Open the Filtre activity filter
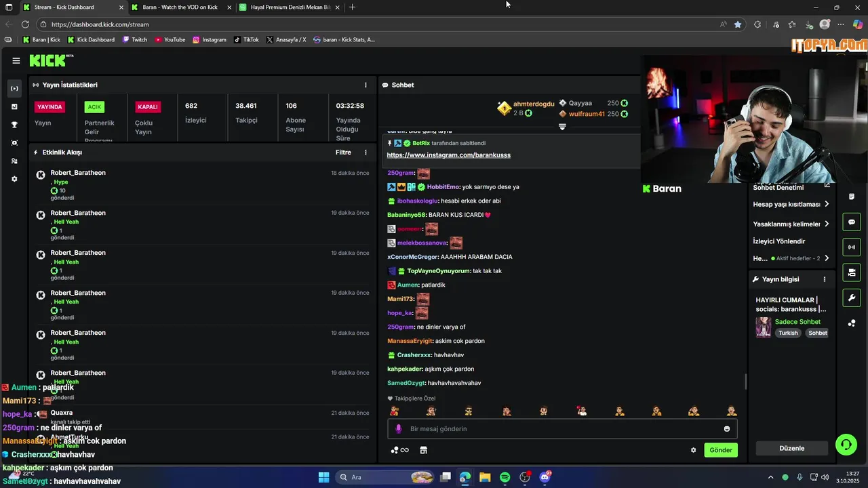This screenshot has width=868, height=488. (343, 152)
